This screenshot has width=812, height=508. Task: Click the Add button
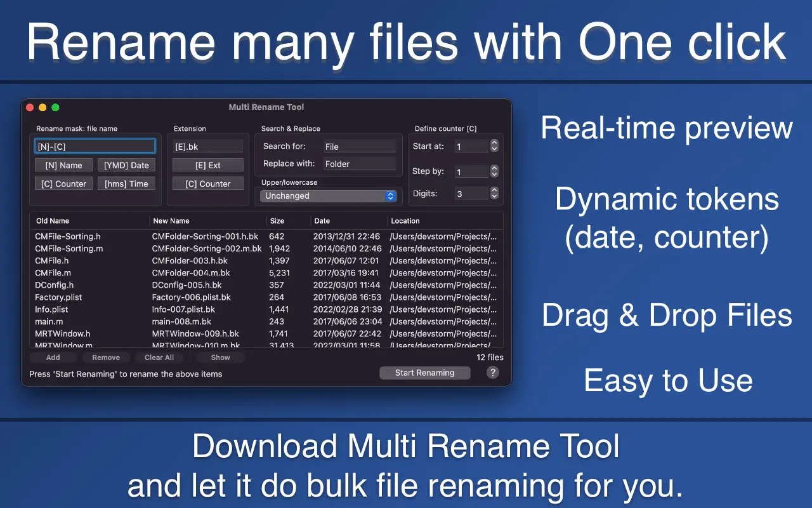pyautogui.click(x=53, y=358)
